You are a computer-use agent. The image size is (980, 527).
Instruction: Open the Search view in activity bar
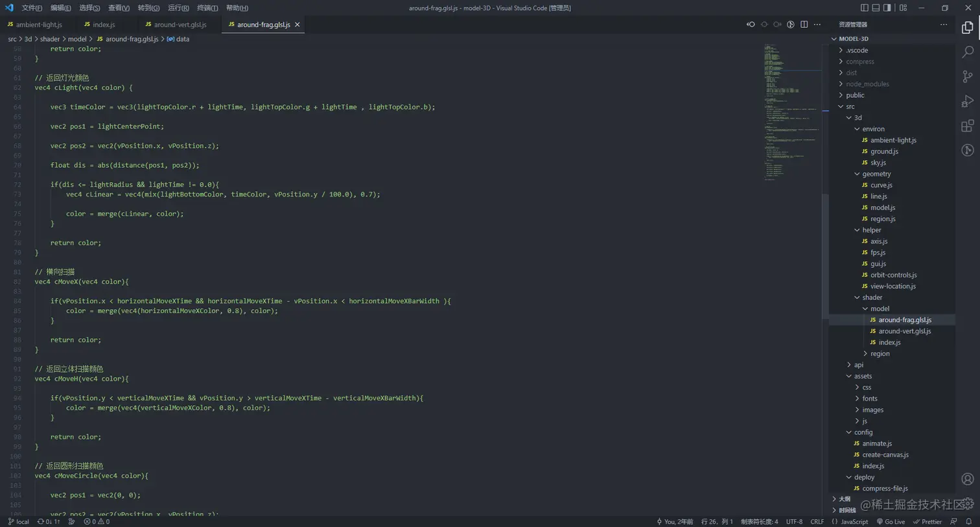pos(967,52)
